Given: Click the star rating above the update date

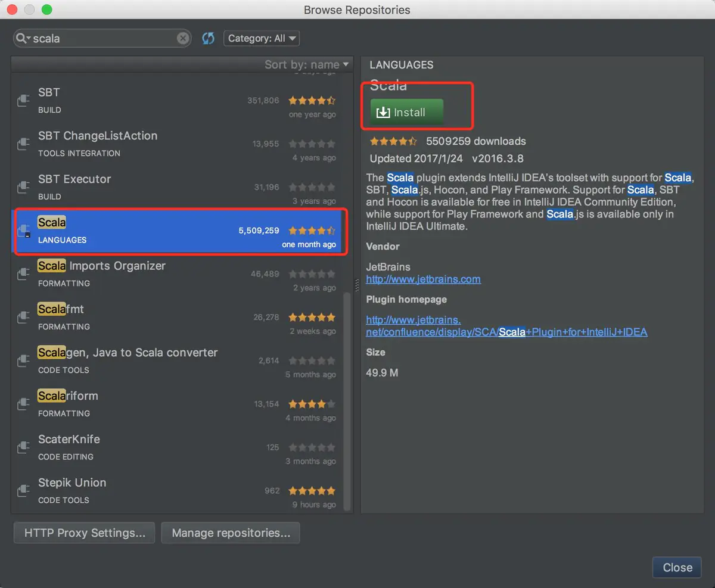Looking at the screenshot, I should 394,141.
